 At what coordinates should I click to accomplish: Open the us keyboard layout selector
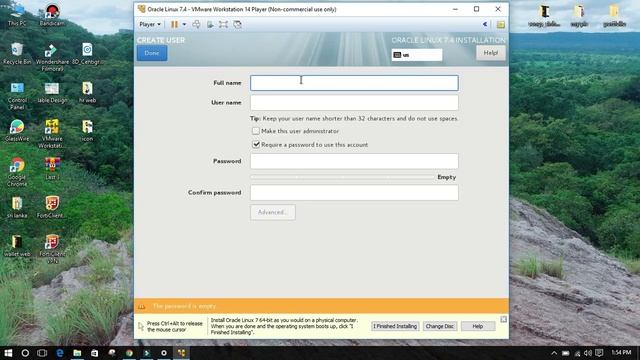click(x=417, y=55)
